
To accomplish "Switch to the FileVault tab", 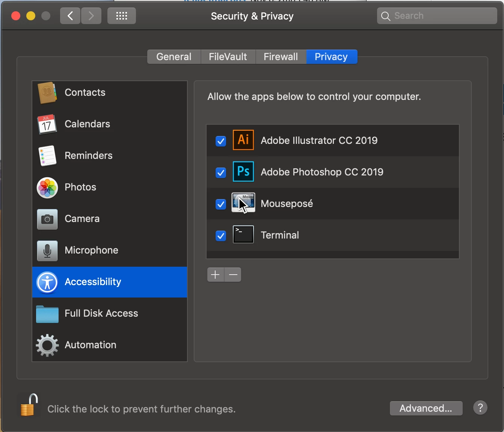I will (228, 57).
